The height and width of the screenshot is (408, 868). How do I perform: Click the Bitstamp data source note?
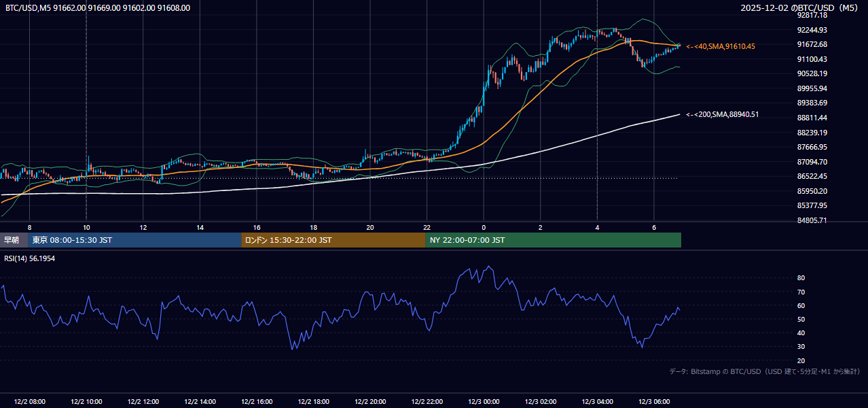point(765,371)
